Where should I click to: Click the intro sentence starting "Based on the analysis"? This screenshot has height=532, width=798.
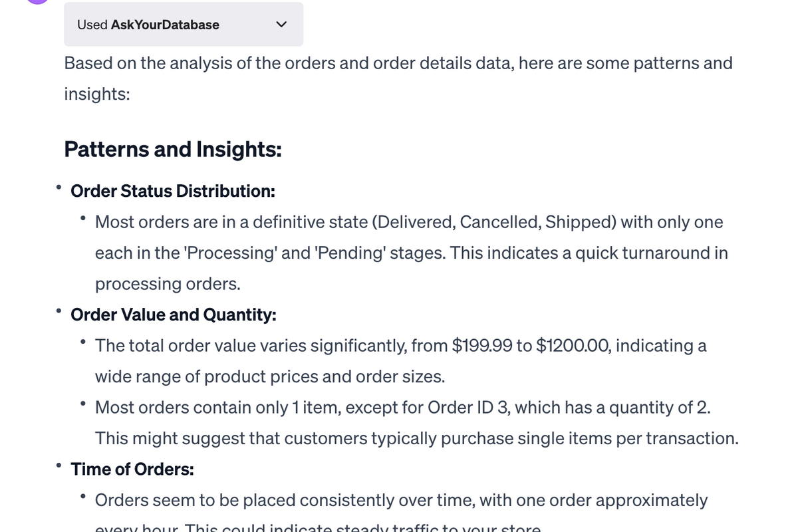click(398, 78)
